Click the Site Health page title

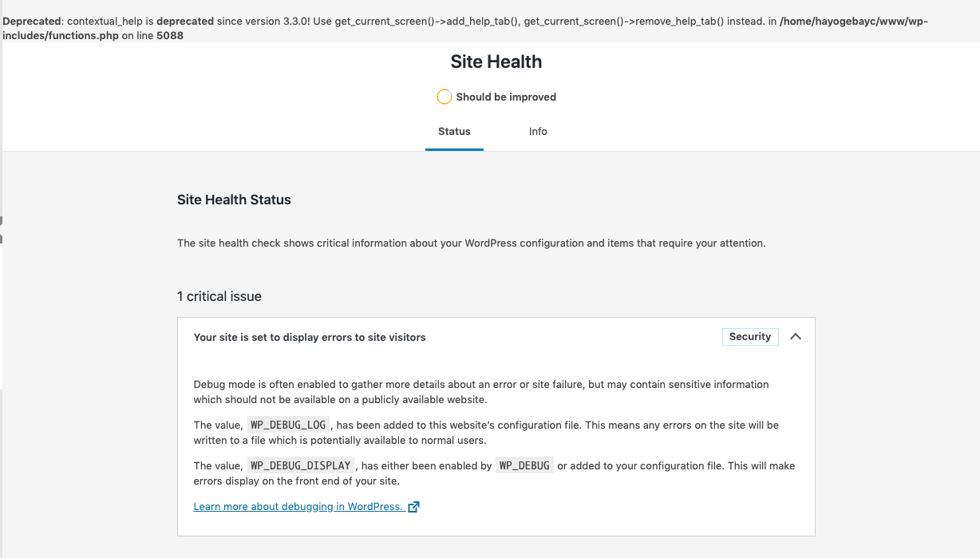496,62
